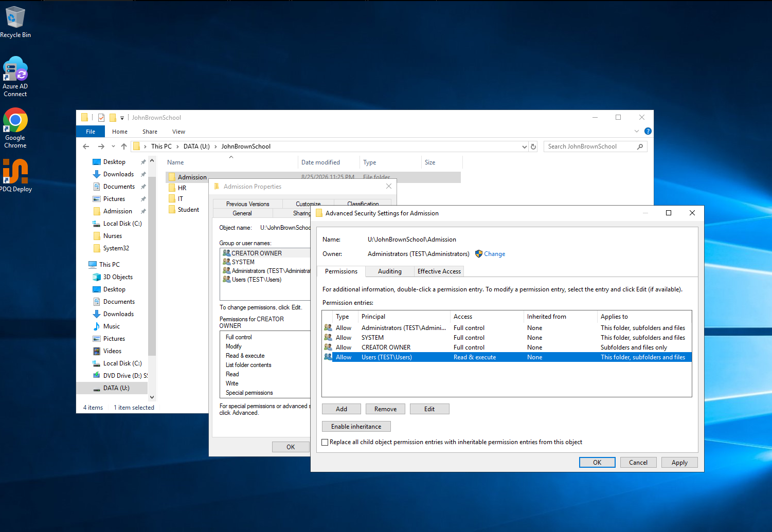Viewport: 772px width, 532px height.
Task: Switch to the Auditing tab
Action: coord(389,271)
